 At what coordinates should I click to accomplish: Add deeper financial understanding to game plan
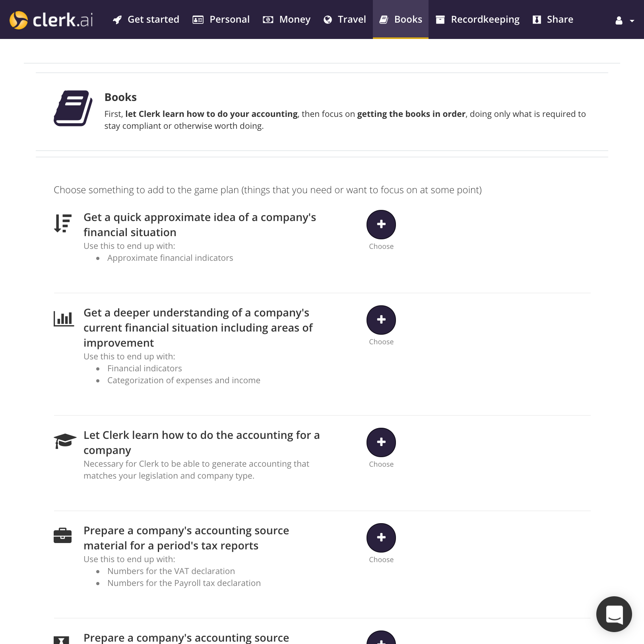pyautogui.click(x=381, y=320)
